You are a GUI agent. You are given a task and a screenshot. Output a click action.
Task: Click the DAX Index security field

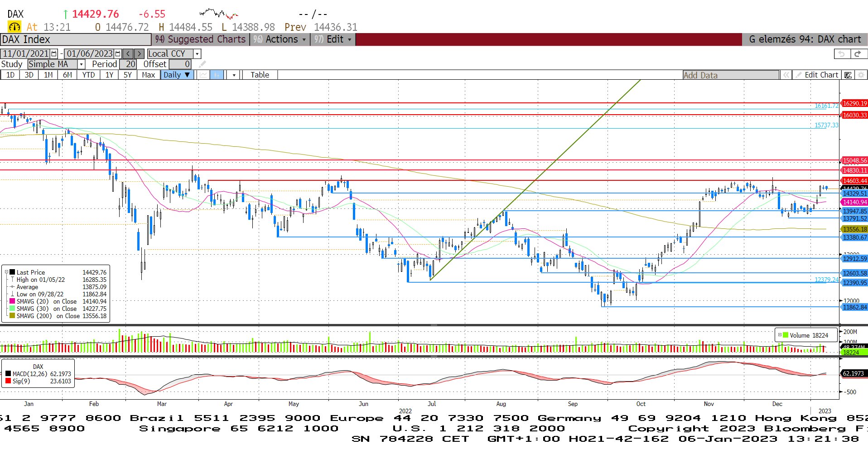click(76, 39)
